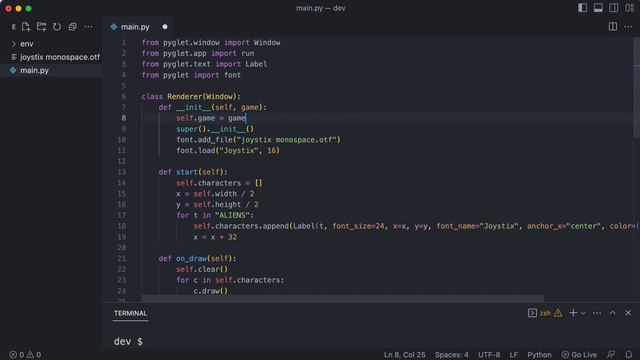Click Ln 8, Col 25 status entry
The height and width of the screenshot is (360, 640).
(x=404, y=355)
